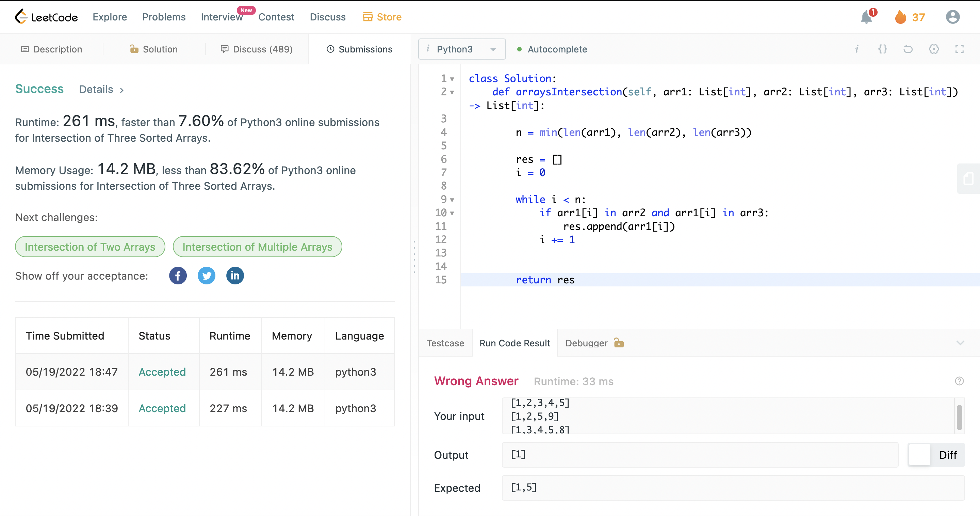The image size is (980, 517).
Task: Share acceptance on LinkedIn icon
Action: (x=235, y=276)
